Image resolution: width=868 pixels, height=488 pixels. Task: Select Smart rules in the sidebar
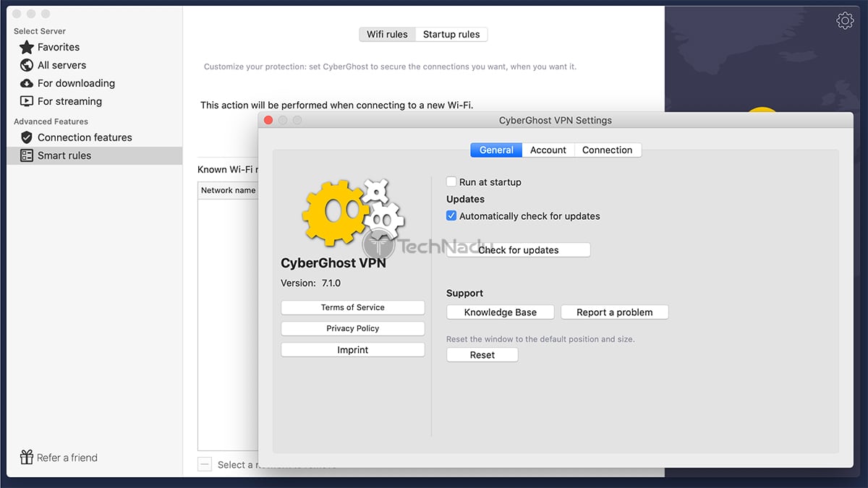[94, 155]
